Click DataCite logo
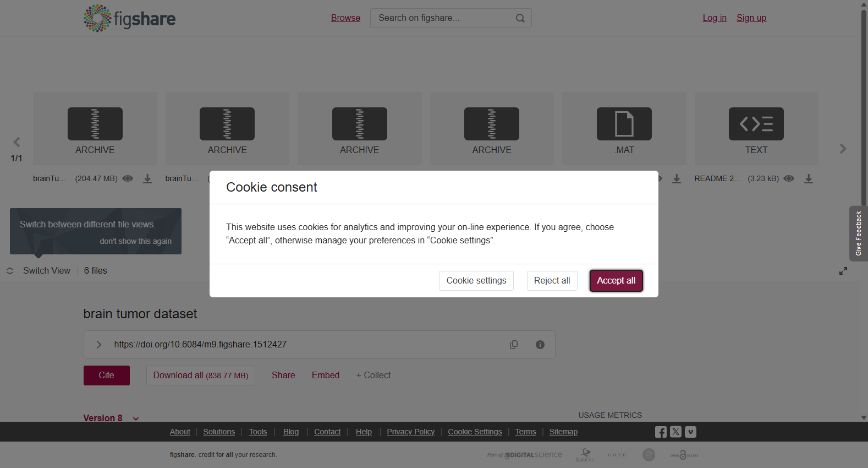Screen dimensions: 868x468 click(585, 455)
